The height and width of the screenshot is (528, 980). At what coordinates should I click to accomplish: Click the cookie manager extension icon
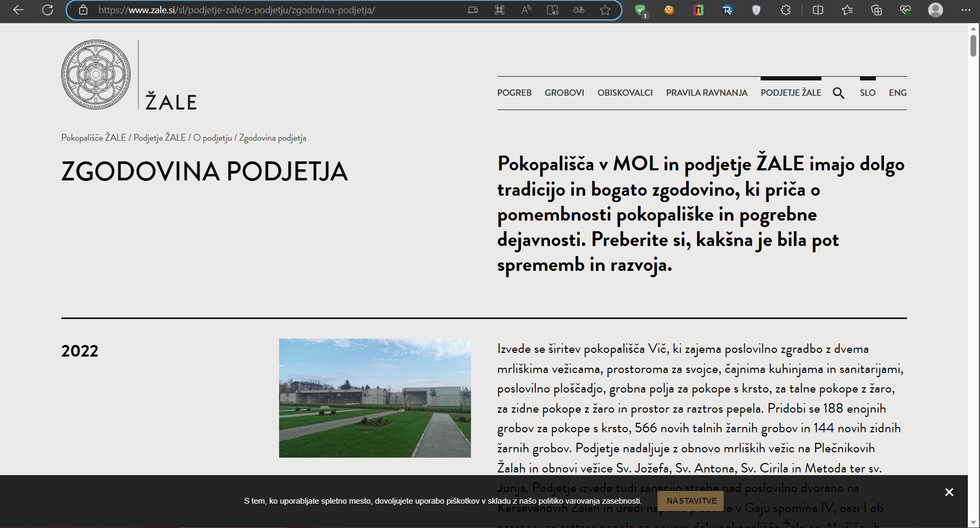click(670, 10)
